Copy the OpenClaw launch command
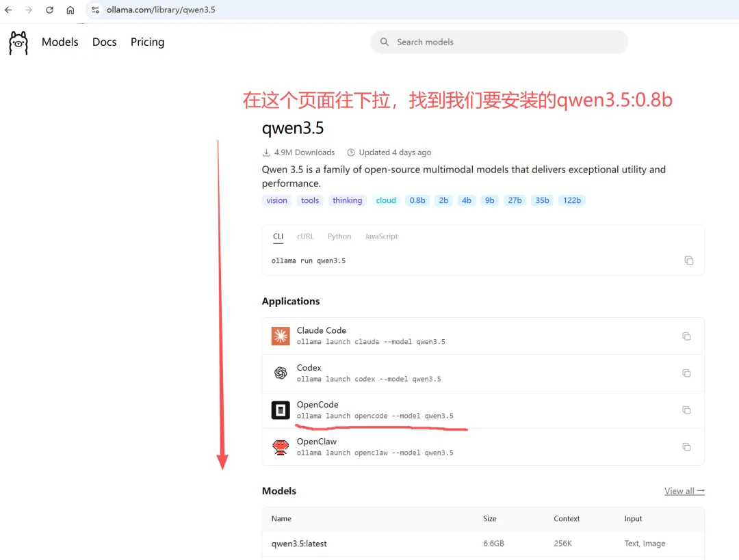739x560 pixels. (686, 447)
